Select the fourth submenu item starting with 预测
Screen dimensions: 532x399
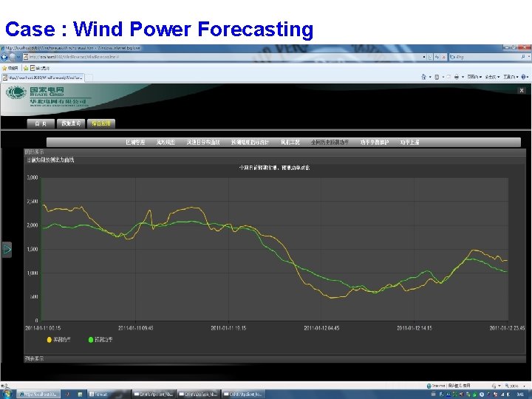coord(250,142)
